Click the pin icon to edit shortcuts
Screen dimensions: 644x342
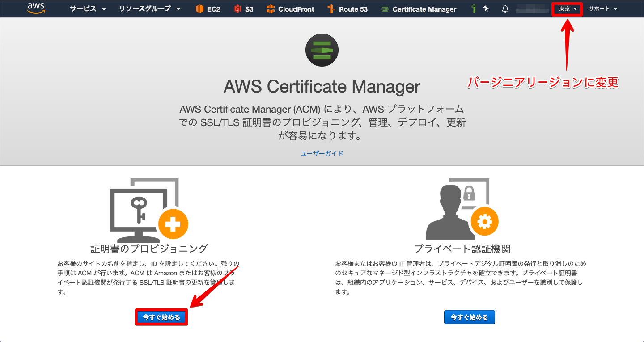[485, 8]
